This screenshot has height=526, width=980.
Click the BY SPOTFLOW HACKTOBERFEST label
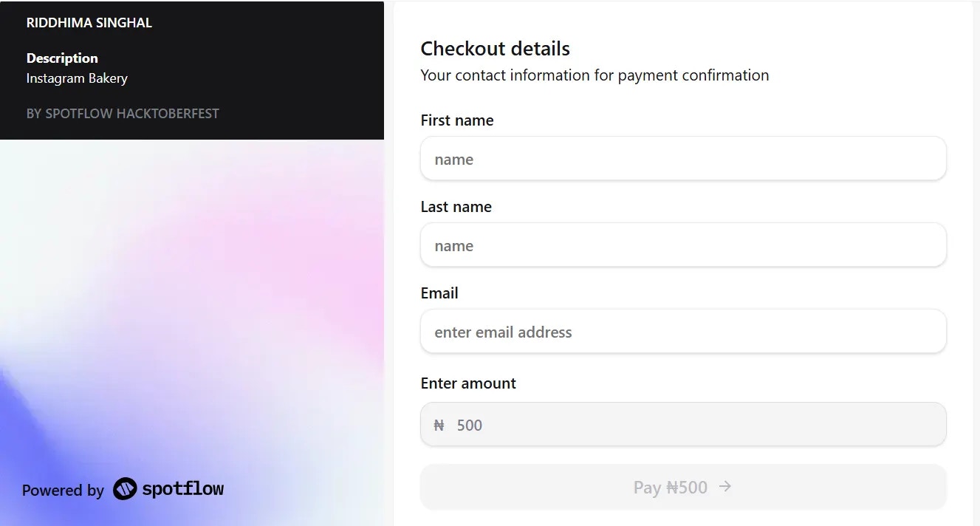pyautogui.click(x=123, y=113)
